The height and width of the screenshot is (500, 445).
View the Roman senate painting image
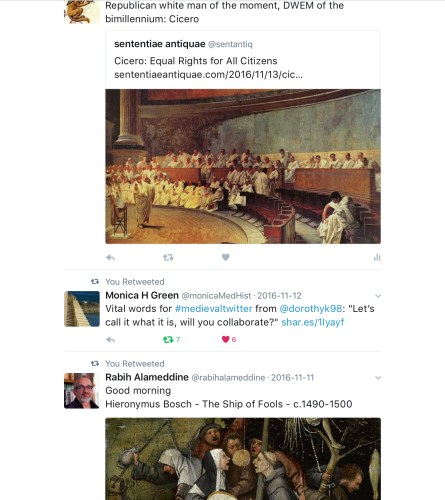(x=243, y=166)
